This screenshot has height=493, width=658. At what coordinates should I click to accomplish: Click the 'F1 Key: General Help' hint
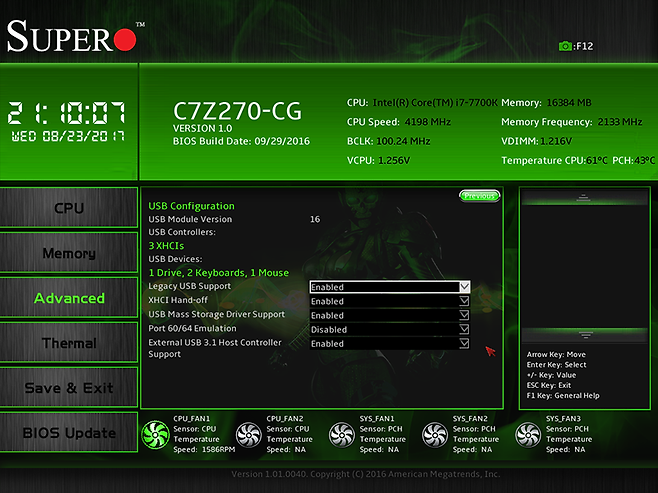pyautogui.click(x=563, y=396)
